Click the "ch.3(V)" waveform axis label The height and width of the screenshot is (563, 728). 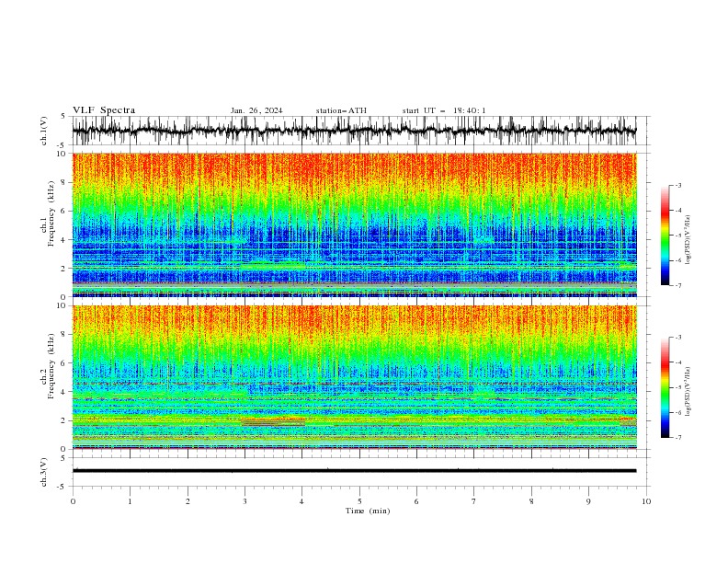44,472
